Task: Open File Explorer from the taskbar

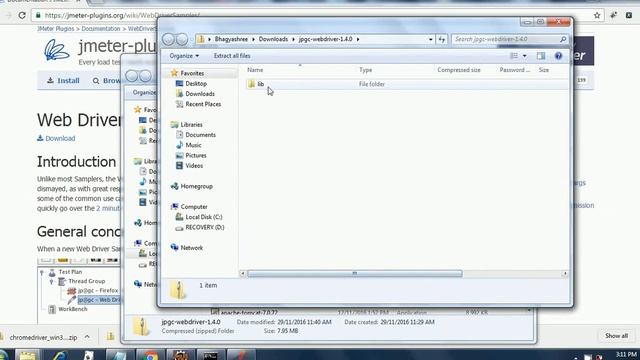Action: 27,355
